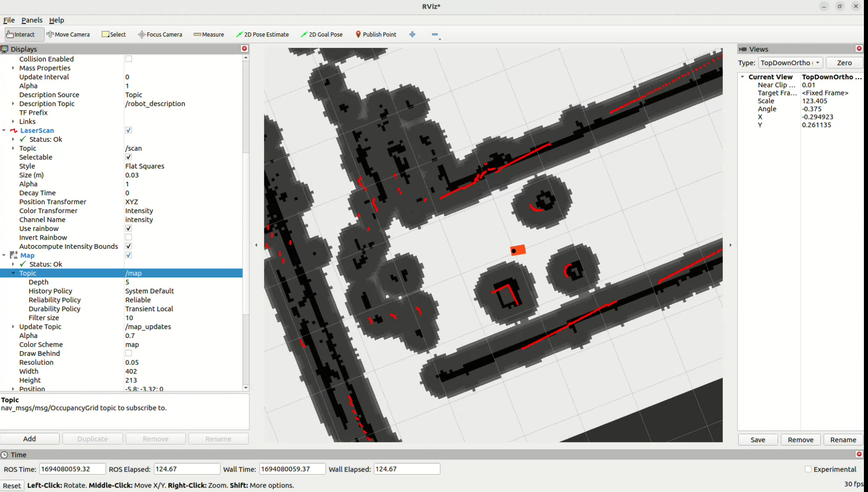Open the Help menu
The height and width of the screenshot is (492, 868).
click(56, 20)
